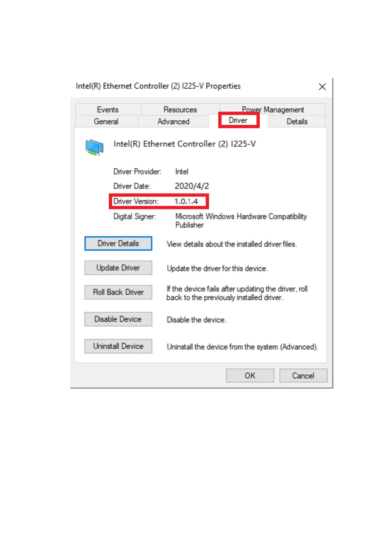Click the Driver Date value 2020/4/2
This screenshot has width=392, height=554.
(192, 186)
